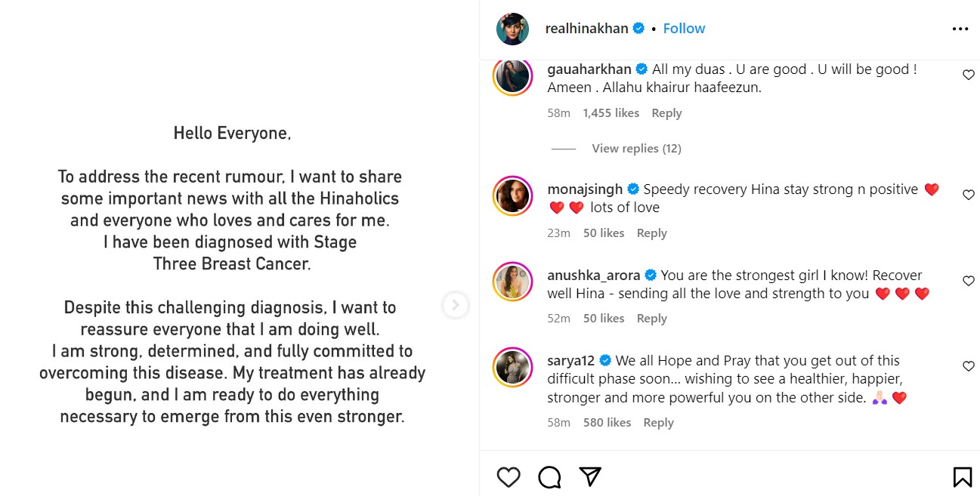The width and height of the screenshot is (980, 496).
Task: Reply to gauaharkhan's comment
Action: pyautogui.click(x=666, y=113)
